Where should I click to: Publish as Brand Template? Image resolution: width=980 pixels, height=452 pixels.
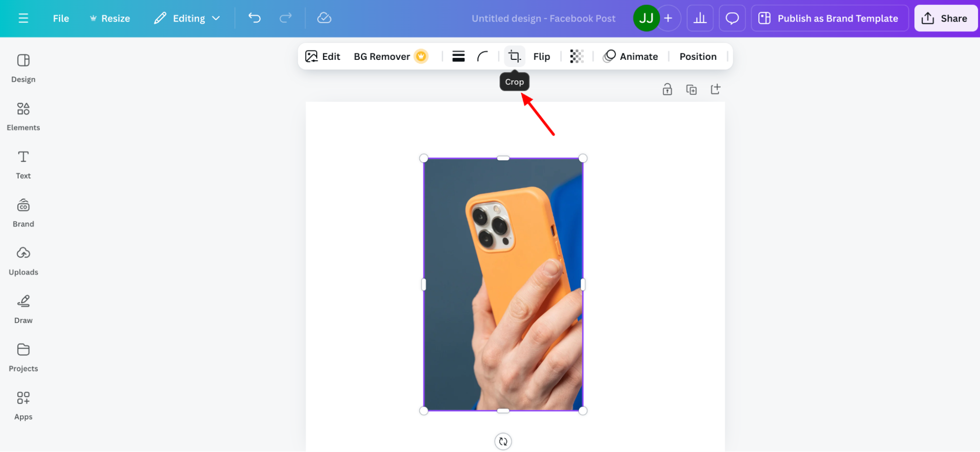(x=829, y=18)
